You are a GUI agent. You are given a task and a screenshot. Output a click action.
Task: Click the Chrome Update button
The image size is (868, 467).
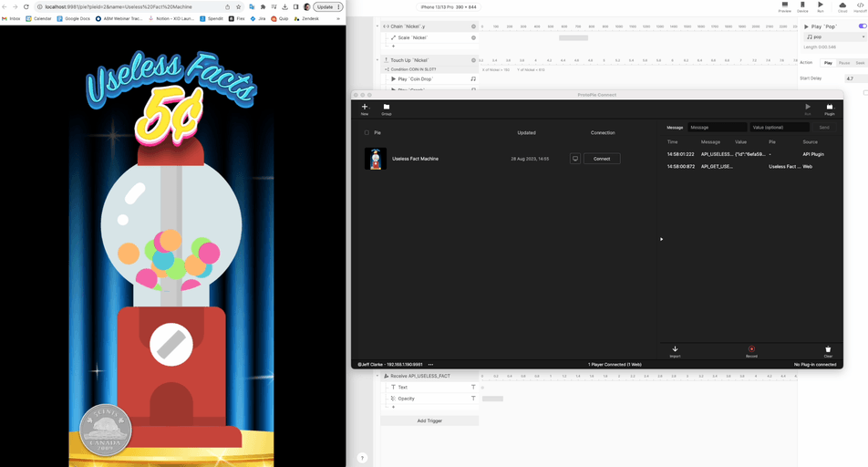click(327, 6)
